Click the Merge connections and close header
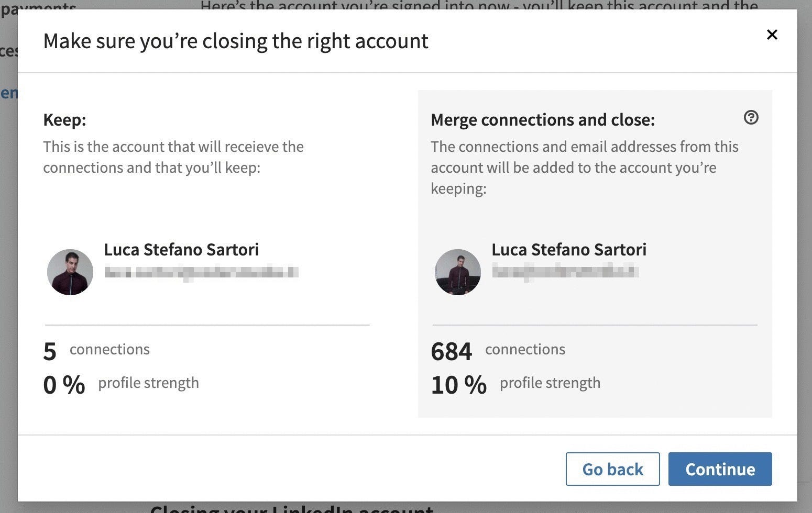This screenshot has width=812, height=513. pyautogui.click(x=543, y=119)
